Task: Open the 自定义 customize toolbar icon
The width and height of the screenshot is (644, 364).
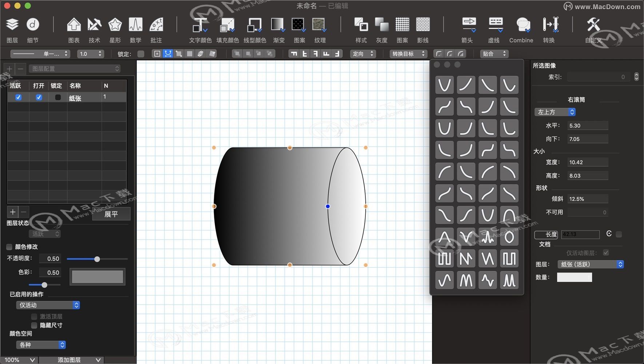Action: point(593,25)
